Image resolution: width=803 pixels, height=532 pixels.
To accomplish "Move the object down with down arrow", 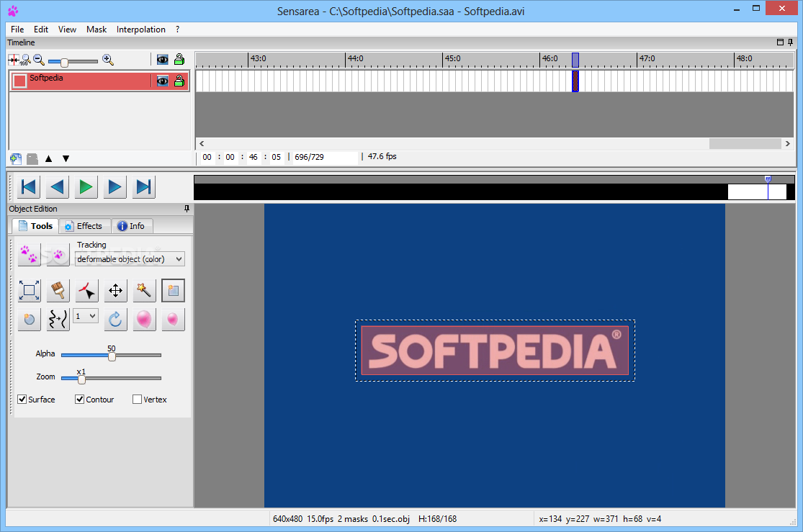I will tap(66, 158).
